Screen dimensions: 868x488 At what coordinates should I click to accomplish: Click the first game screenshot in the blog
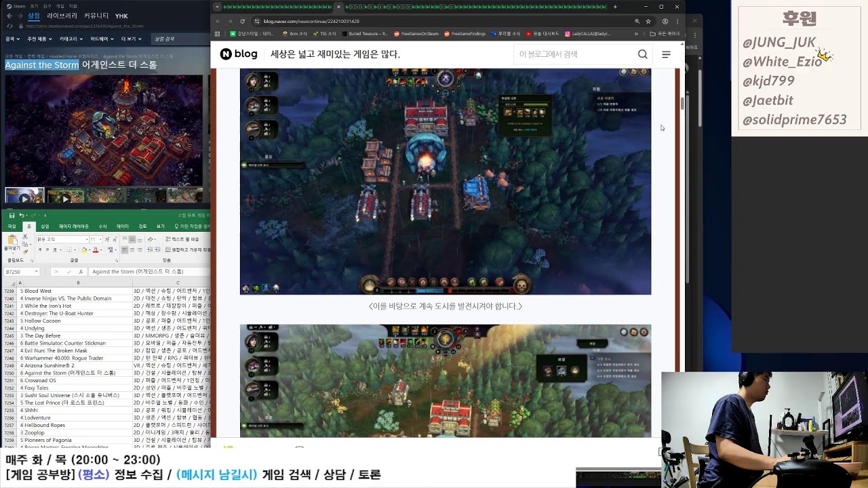click(446, 181)
